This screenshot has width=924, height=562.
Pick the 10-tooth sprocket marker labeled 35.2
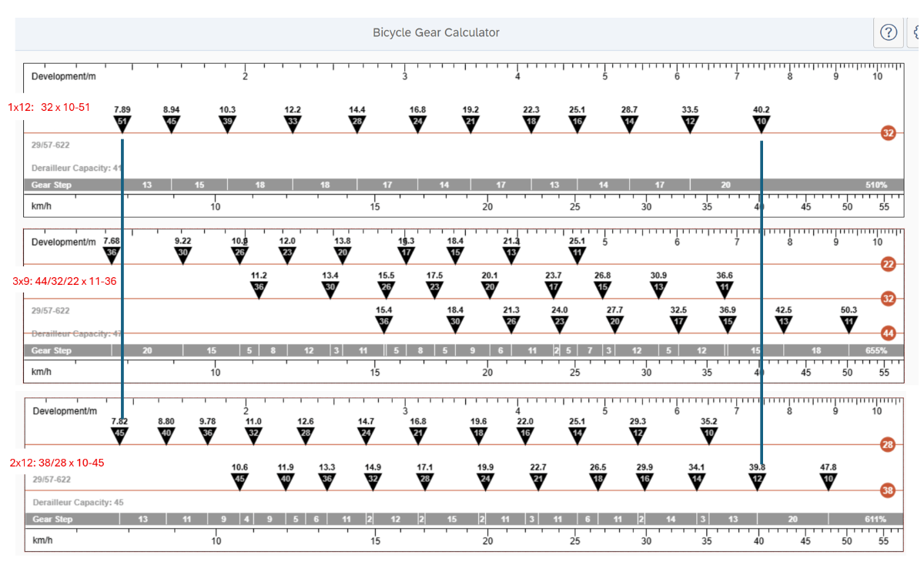(x=709, y=435)
